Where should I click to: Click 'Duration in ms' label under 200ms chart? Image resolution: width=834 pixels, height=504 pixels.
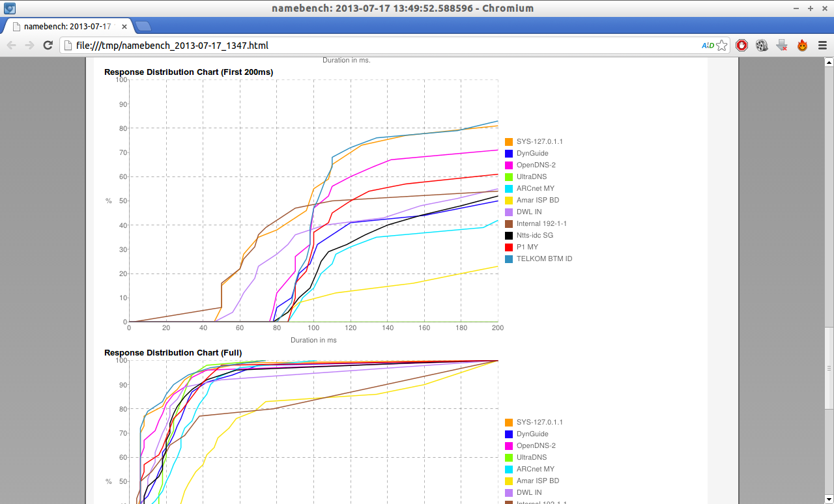pos(313,340)
